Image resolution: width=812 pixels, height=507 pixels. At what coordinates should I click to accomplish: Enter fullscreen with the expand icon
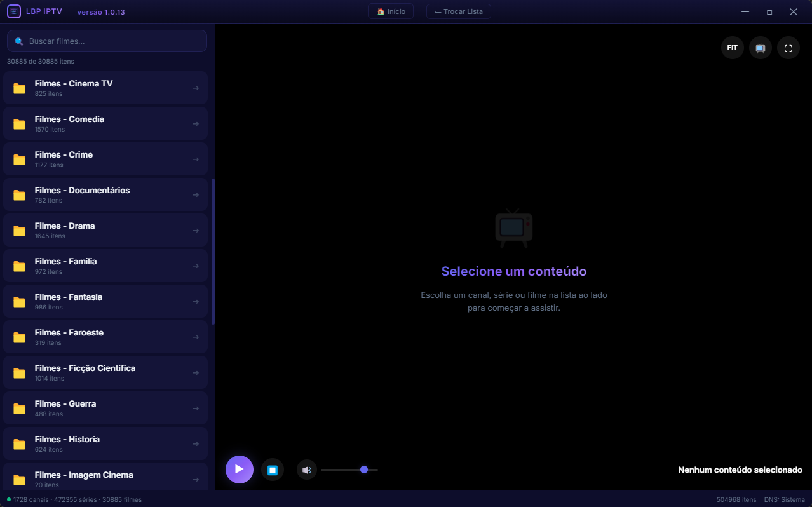[x=788, y=48]
